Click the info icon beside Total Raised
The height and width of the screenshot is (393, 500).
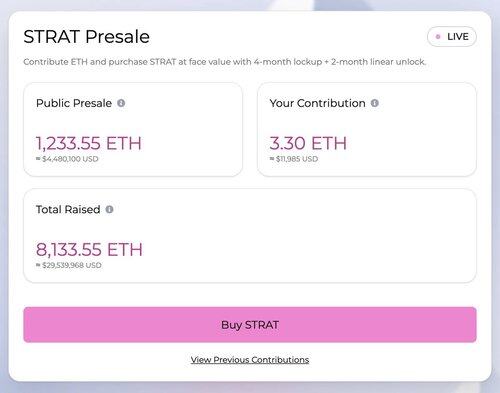(x=109, y=209)
